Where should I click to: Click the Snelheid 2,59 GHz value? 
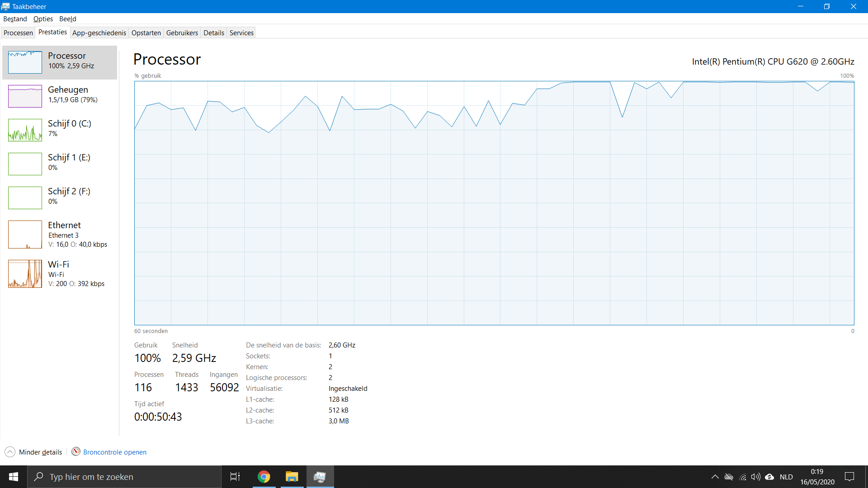click(x=194, y=358)
